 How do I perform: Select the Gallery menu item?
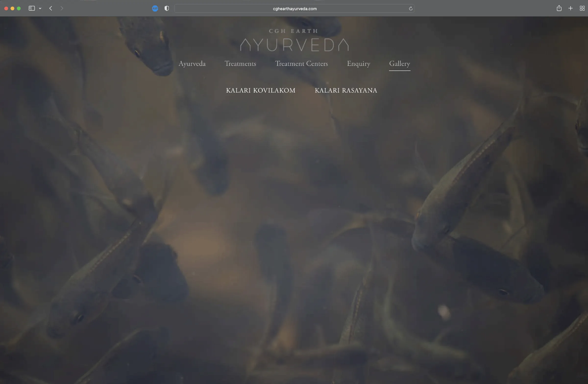[400, 64]
